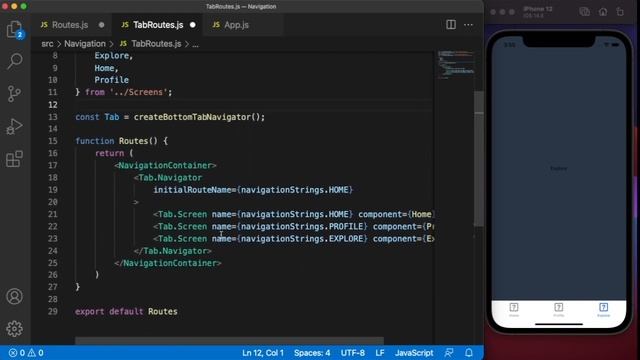Screen dimensions: 640x360
Task: Click 'export default Routes' line
Action: [126, 311]
